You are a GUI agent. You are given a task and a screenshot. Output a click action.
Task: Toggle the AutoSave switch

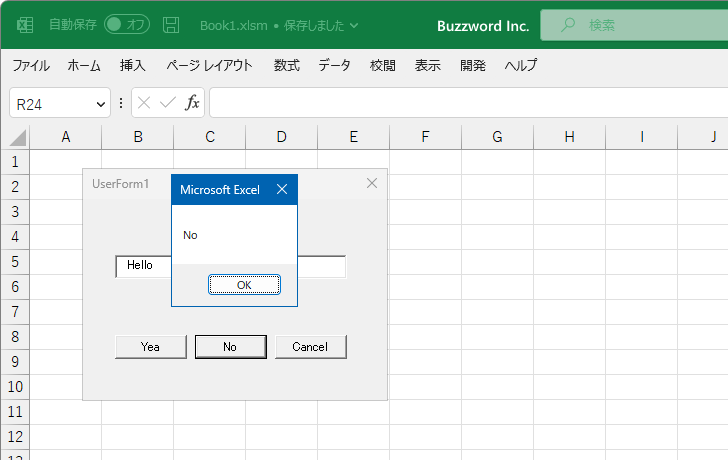click(127, 25)
